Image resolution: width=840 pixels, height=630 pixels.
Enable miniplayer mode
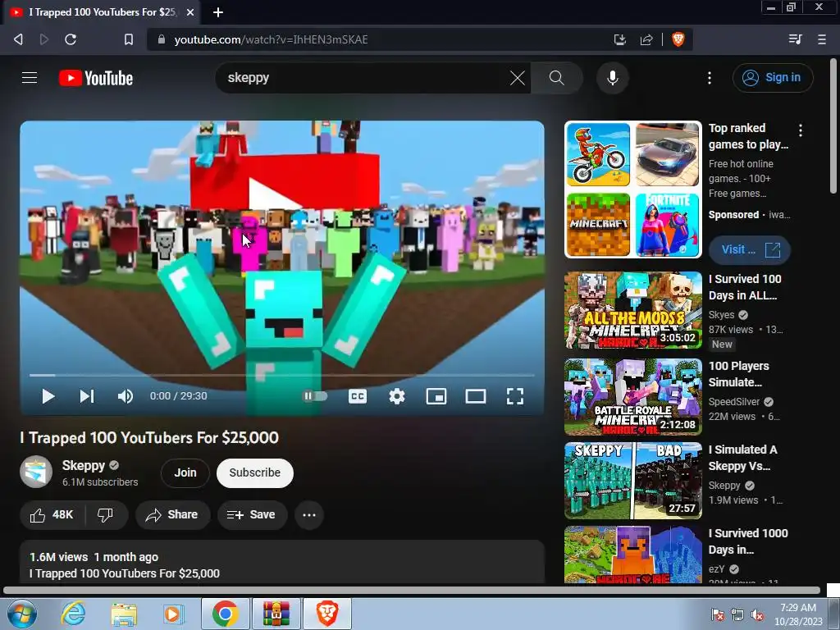pyautogui.click(x=436, y=396)
